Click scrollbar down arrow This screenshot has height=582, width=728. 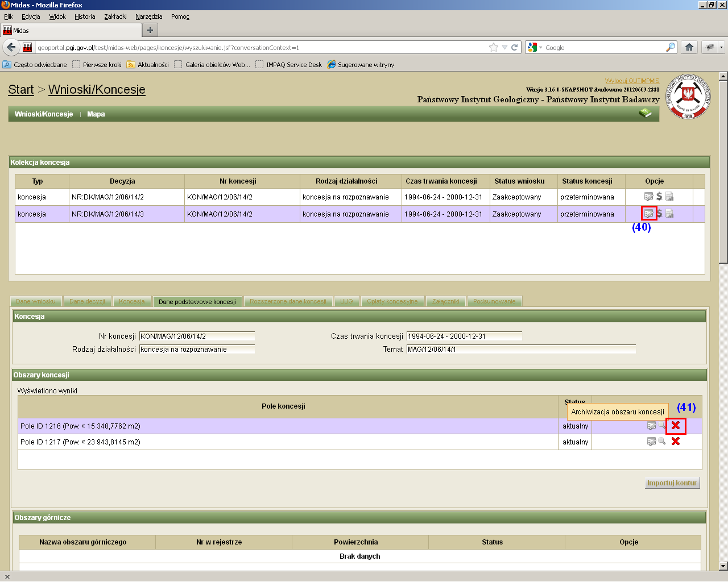coord(723,566)
